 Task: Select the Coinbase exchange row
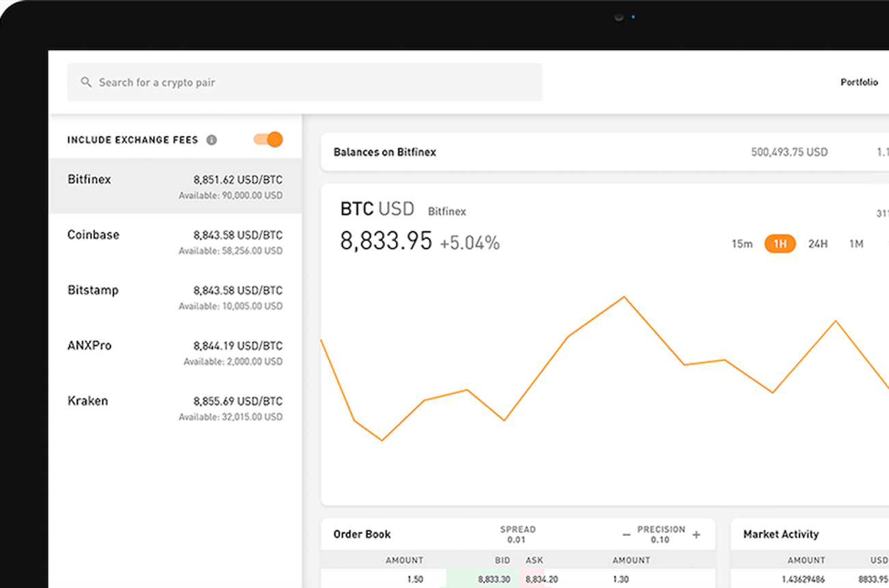[x=176, y=241]
